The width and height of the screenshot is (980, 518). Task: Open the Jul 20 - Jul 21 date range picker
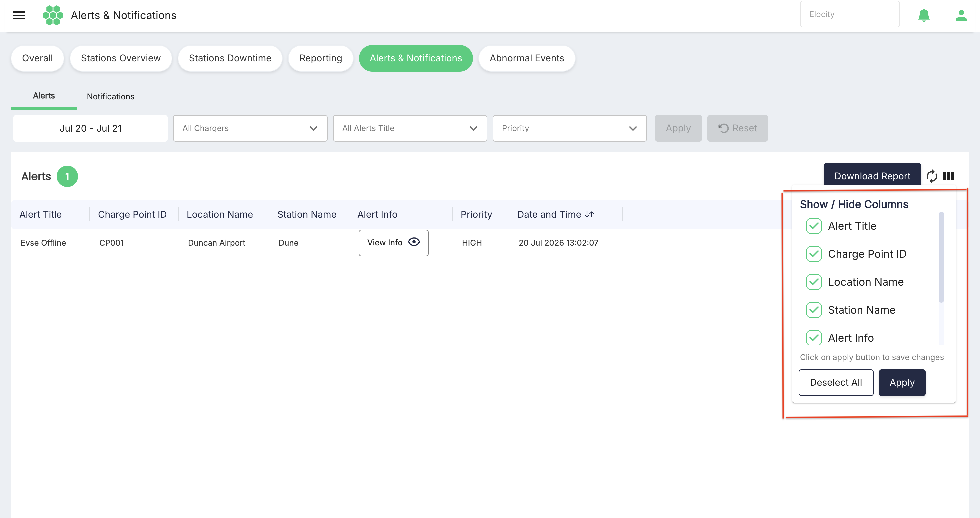[x=91, y=128]
